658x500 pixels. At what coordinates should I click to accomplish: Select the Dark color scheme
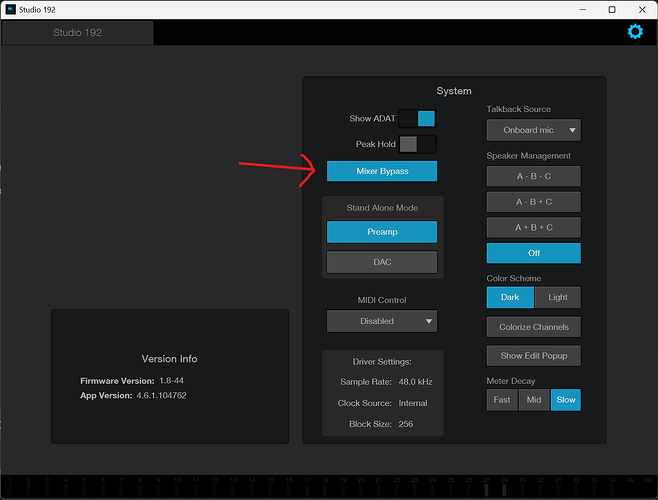(510, 297)
